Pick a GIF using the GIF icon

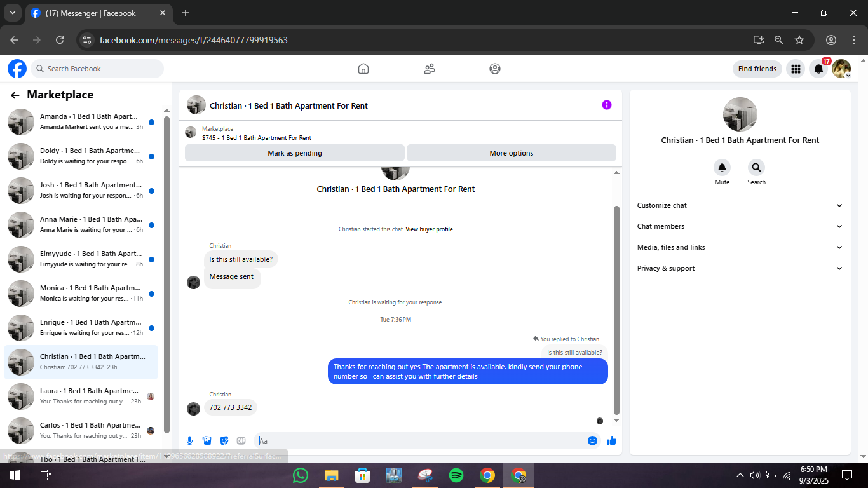tap(241, 440)
